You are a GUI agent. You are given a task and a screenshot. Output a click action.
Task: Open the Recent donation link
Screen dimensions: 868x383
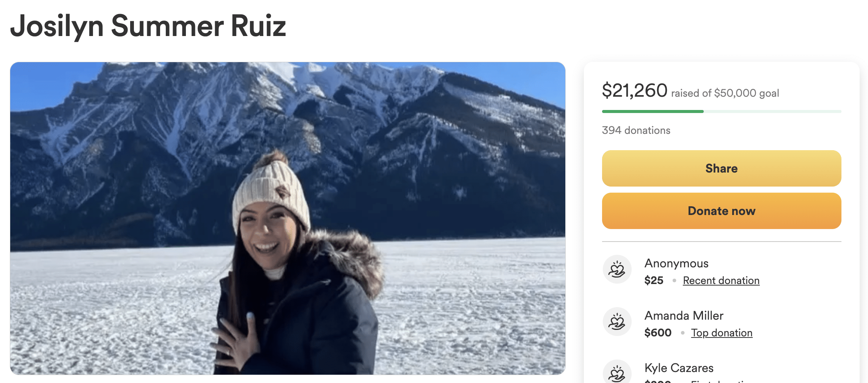coord(721,281)
